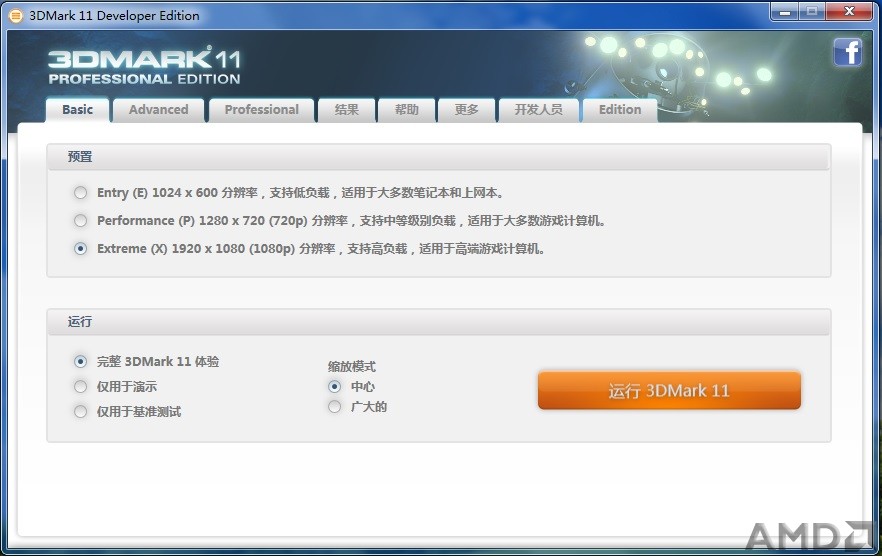Click the 预置 section header
Image resolution: width=882 pixels, height=557 pixels.
coord(438,157)
